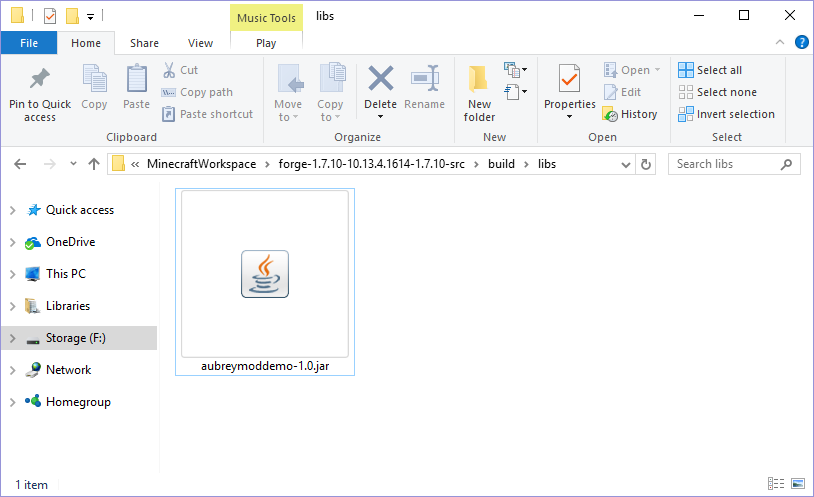Expand the Quick access tree node

(x=13, y=210)
